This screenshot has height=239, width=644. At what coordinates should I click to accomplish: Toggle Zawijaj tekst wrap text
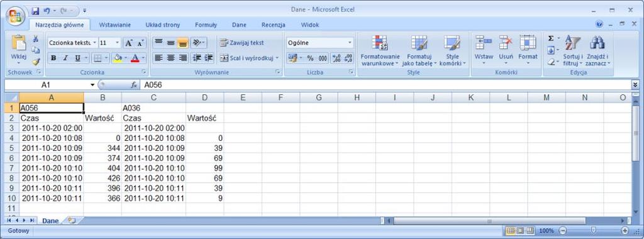click(x=242, y=43)
